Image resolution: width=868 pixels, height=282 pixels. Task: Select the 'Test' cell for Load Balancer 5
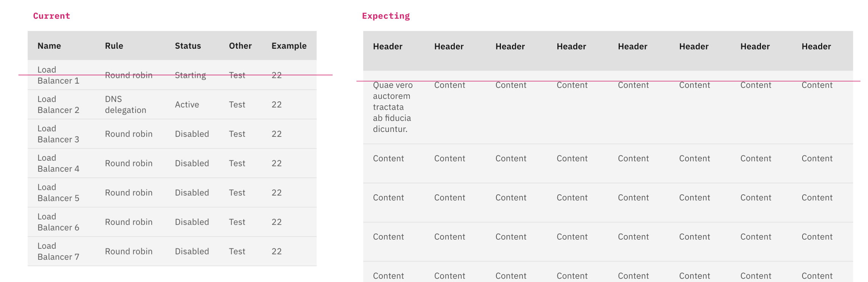click(x=237, y=192)
